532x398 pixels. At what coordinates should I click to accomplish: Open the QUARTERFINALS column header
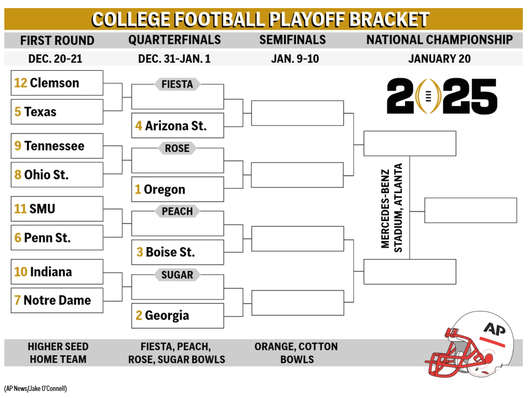pos(174,39)
